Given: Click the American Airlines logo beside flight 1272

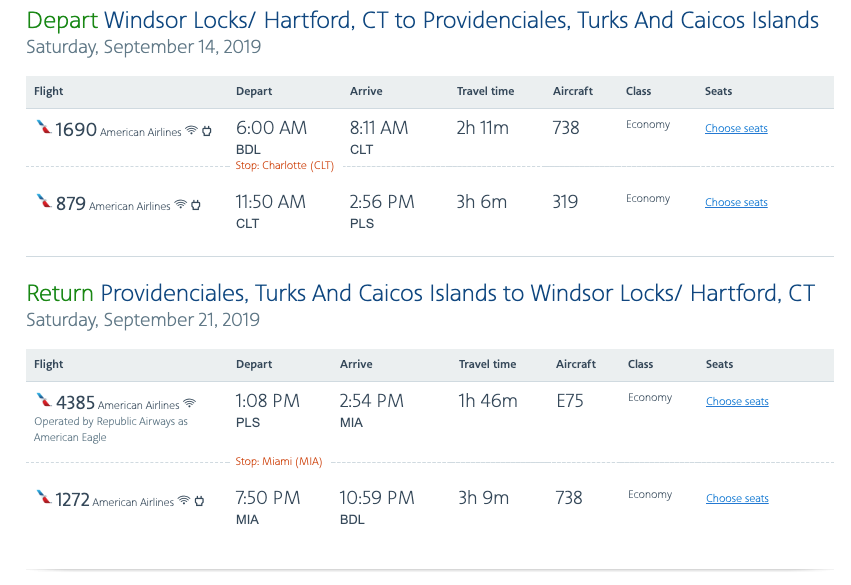Looking at the screenshot, I should [x=43, y=497].
